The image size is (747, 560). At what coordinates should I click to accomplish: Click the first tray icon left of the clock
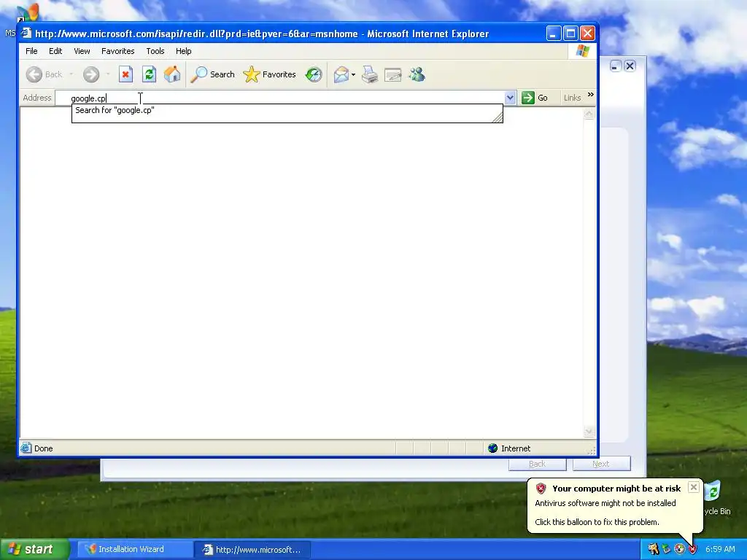pyautogui.click(x=653, y=549)
